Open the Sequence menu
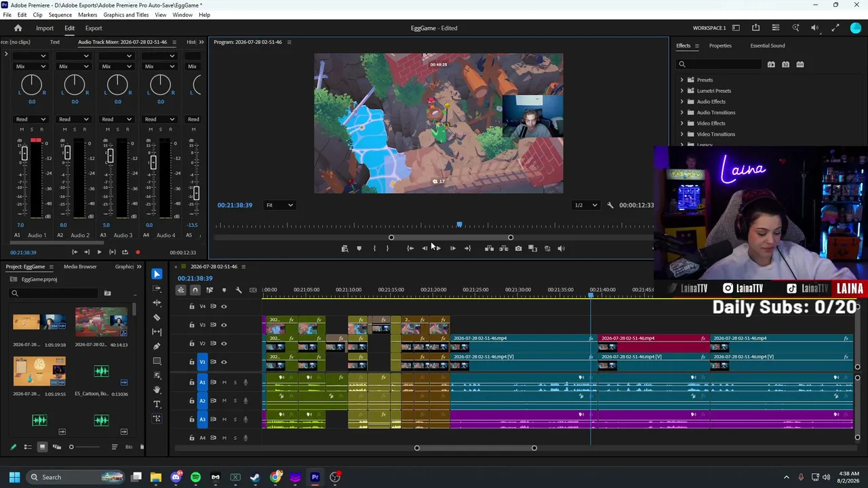The image size is (868, 488). (x=60, y=15)
